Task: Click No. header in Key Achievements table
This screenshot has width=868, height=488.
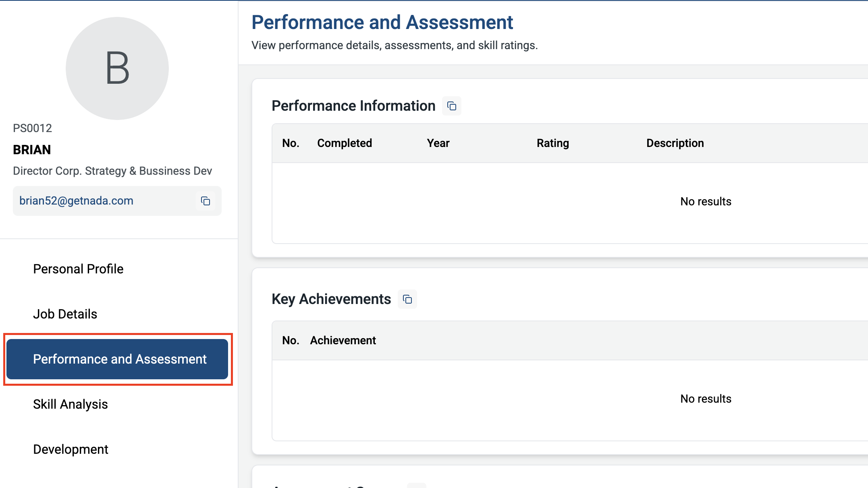Action: tap(291, 341)
